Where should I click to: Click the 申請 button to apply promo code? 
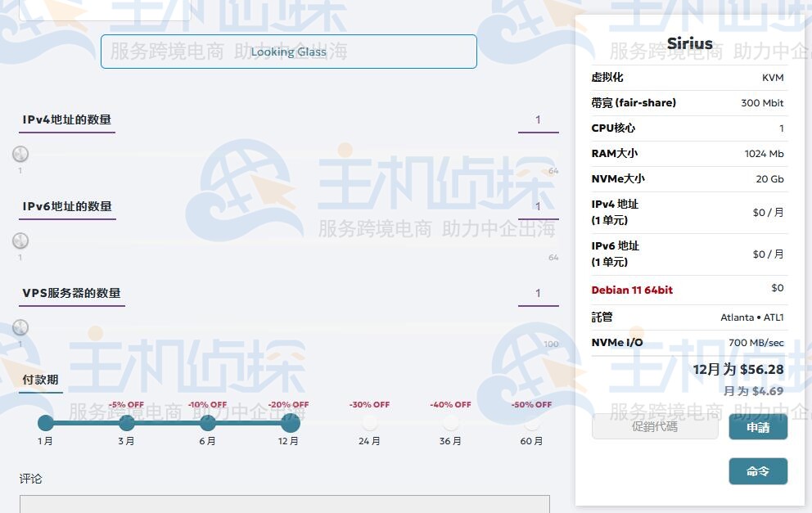757,426
